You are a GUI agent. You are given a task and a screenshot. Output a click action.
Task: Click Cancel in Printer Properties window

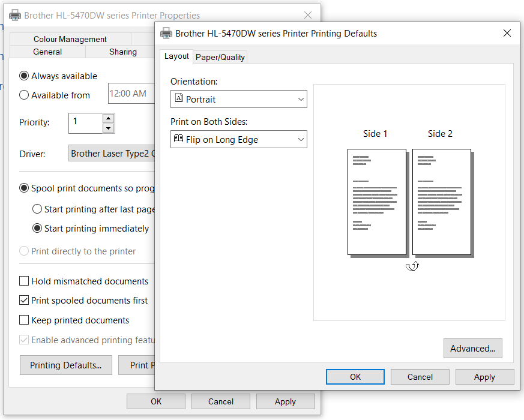221,401
